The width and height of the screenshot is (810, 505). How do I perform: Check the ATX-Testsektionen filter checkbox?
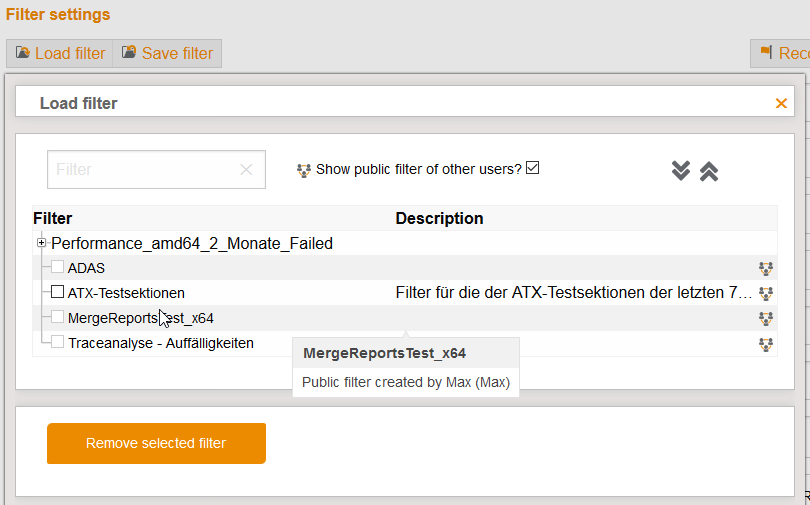pos(58,292)
